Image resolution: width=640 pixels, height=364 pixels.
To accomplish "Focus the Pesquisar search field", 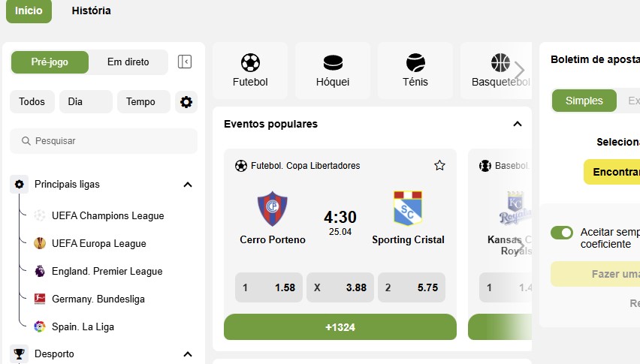I will pos(104,141).
